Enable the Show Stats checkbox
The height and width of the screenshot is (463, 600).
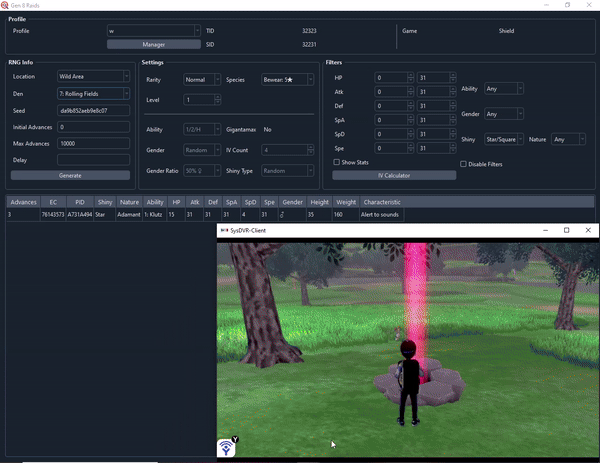click(x=336, y=162)
